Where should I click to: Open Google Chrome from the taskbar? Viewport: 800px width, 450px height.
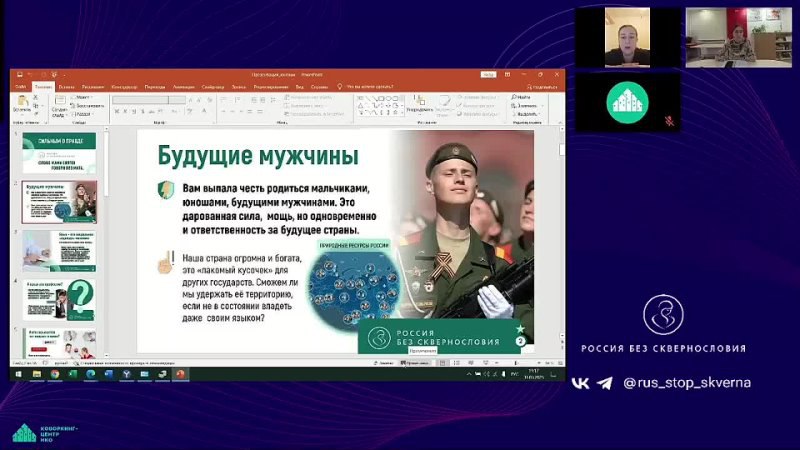point(55,374)
